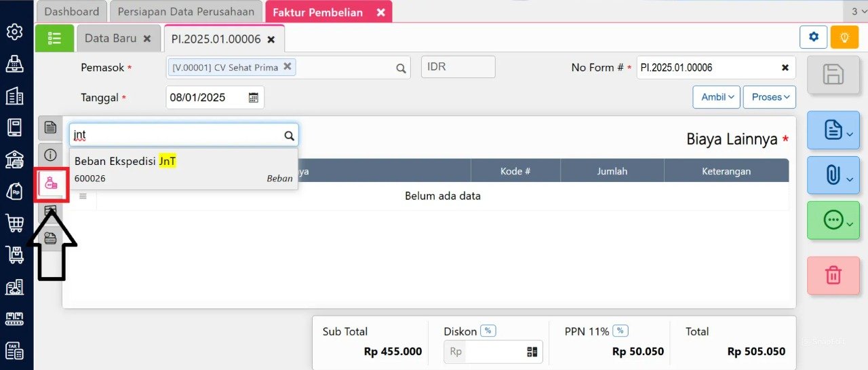The width and height of the screenshot is (868, 370).
Task: Expand the Ambil dropdown
Action: (716, 97)
